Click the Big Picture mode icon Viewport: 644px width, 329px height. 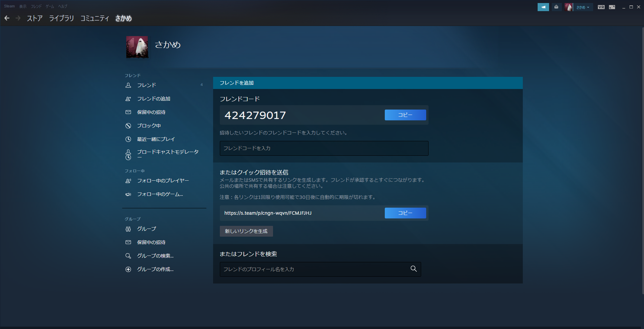point(612,7)
